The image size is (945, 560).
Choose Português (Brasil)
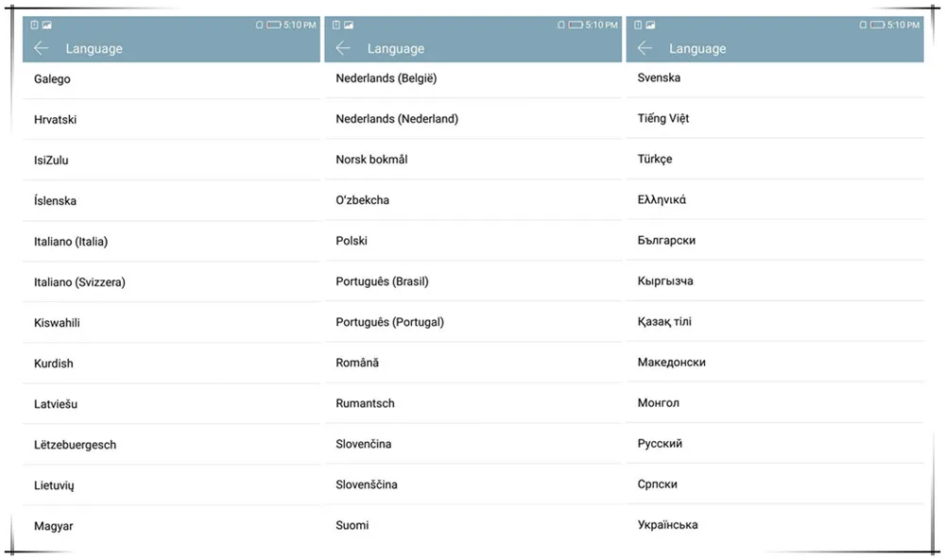point(473,281)
